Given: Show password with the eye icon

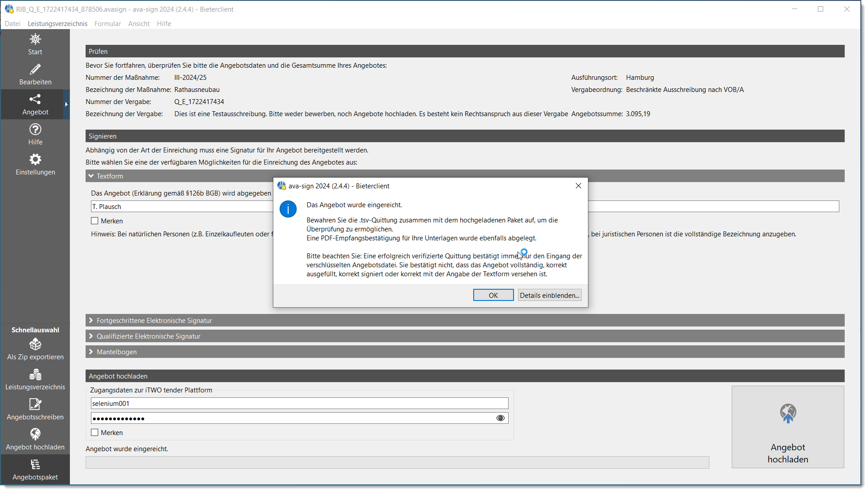Looking at the screenshot, I should [x=501, y=418].
